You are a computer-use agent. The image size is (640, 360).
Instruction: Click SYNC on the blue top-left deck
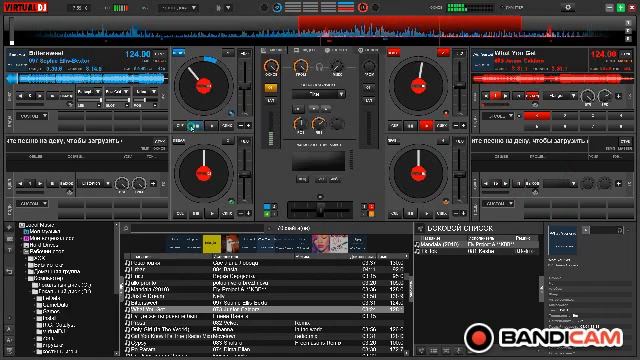pyautogui.click(x=227, y=126)
